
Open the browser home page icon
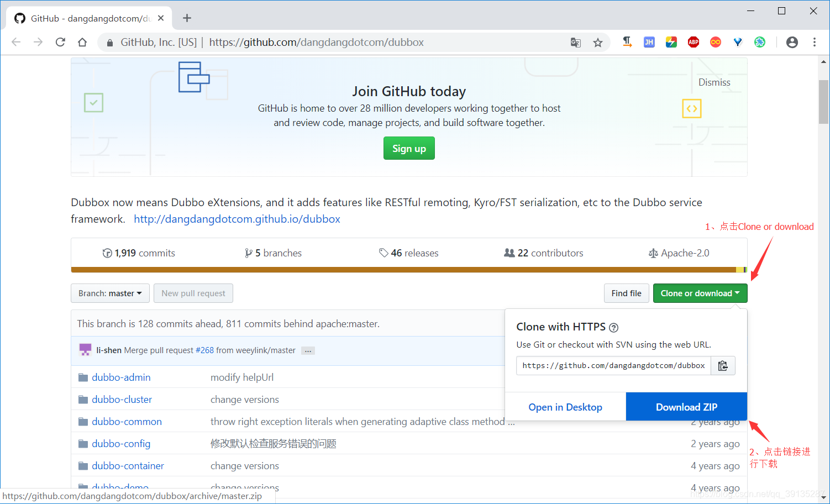82,42
